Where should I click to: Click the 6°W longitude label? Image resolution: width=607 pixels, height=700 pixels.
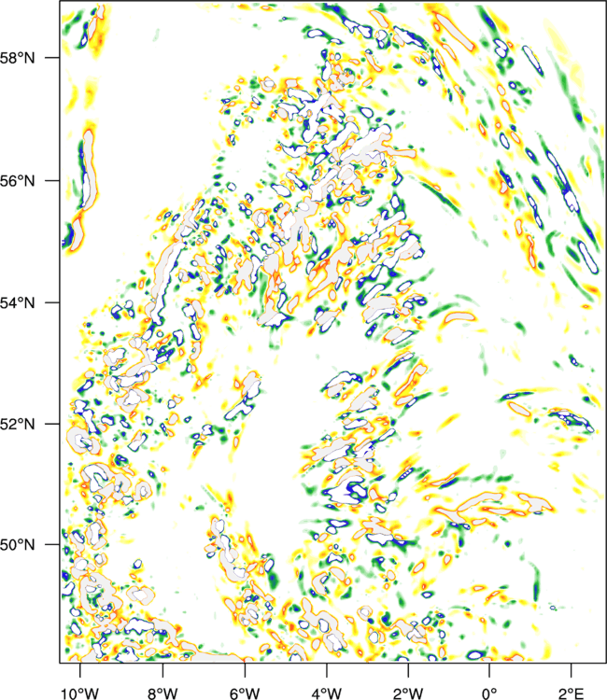[x=245, y=693]
